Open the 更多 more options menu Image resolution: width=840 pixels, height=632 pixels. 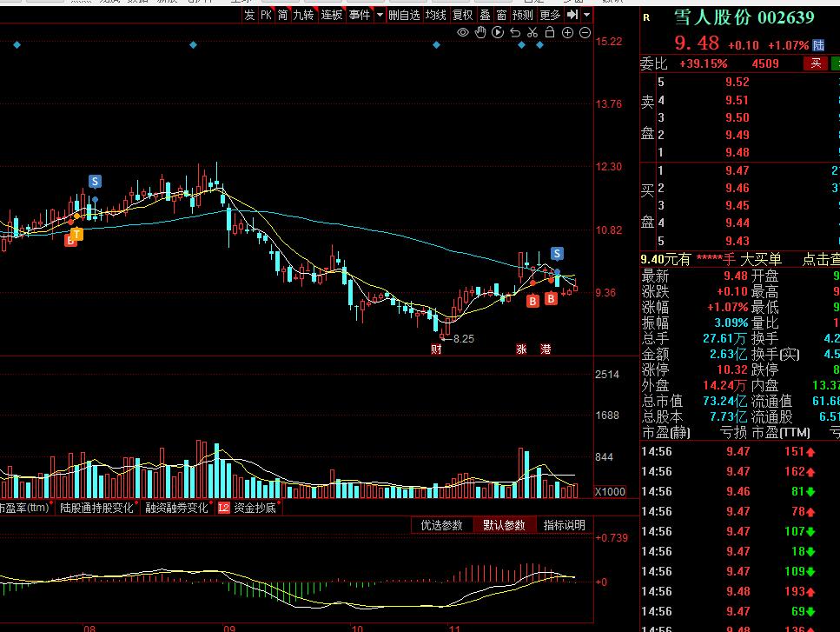coord(550,15)
